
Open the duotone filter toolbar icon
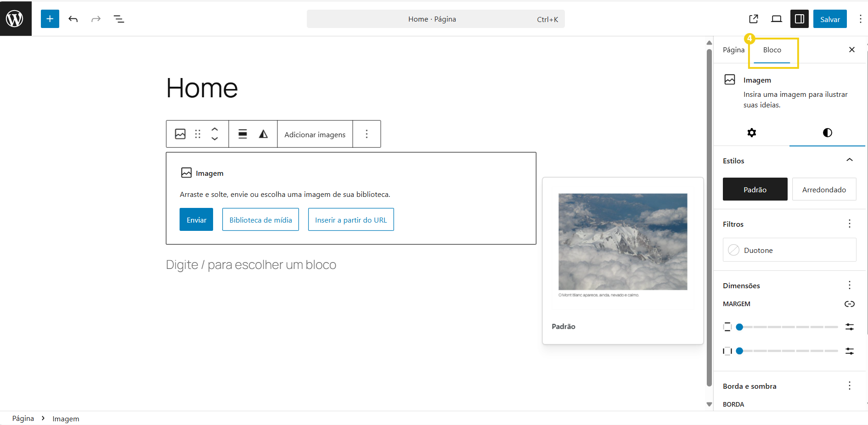click(263, 134)
